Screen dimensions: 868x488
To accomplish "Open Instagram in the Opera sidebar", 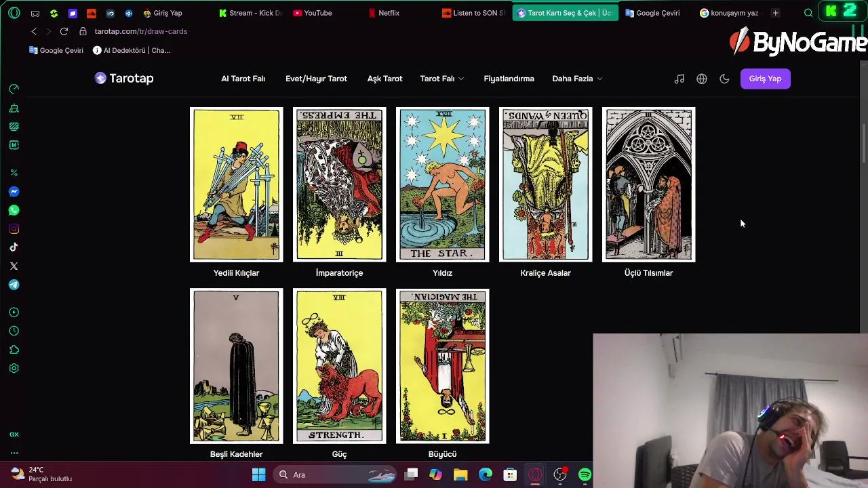I will point(14,229).
